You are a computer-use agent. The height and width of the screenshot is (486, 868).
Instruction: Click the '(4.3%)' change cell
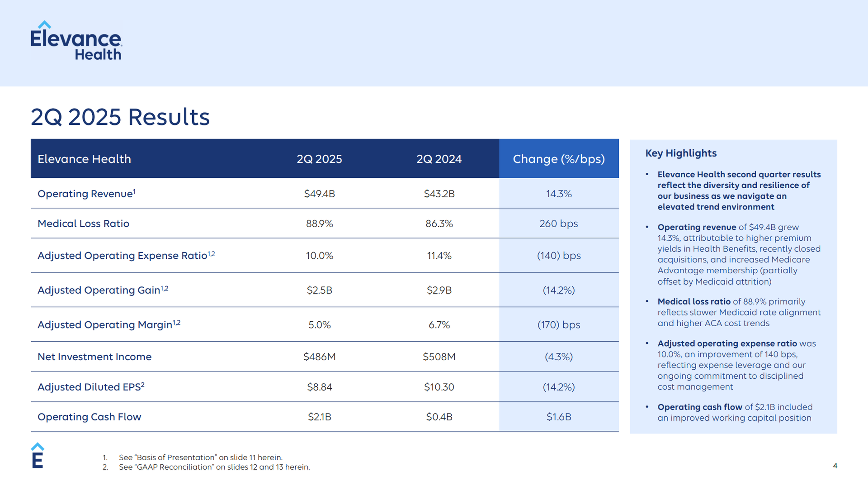pos(559,357)
